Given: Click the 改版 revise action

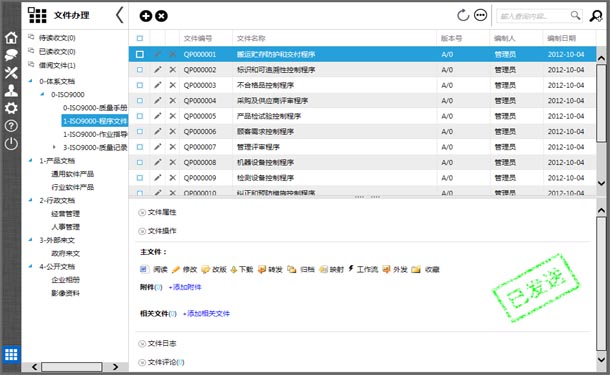Looking at the screenshot, I should pos(214,269).
